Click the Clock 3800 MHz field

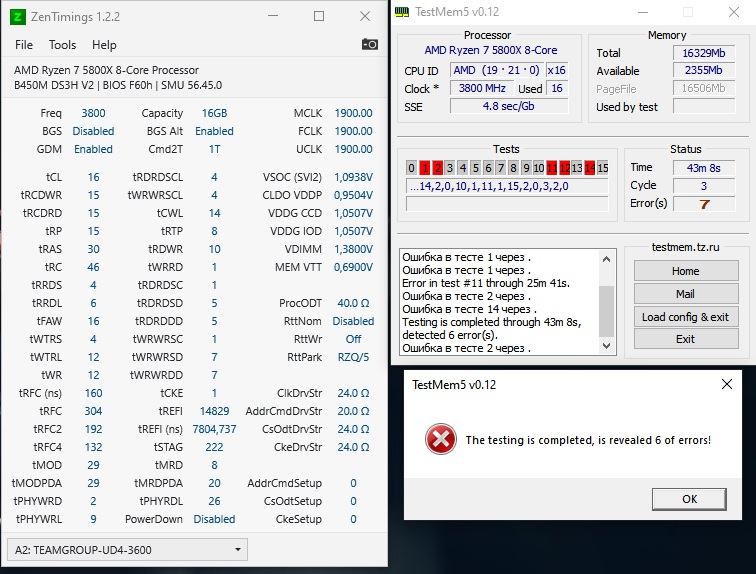(482, 88)
